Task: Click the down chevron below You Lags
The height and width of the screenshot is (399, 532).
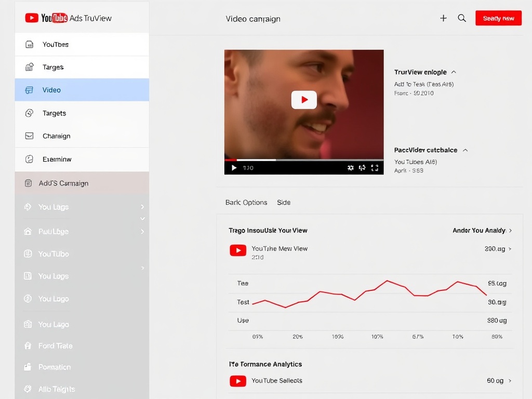Action: click(142, 219)
